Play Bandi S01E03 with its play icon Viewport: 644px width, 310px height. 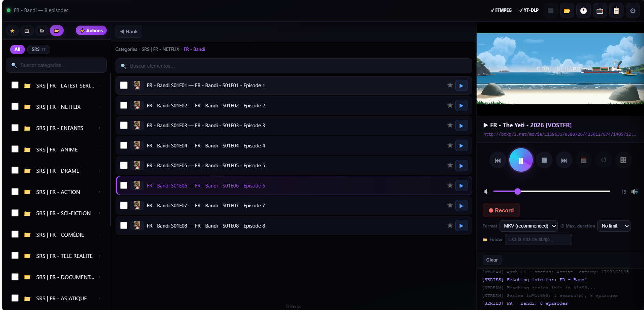pyautogui.click(x=461, y=126)
